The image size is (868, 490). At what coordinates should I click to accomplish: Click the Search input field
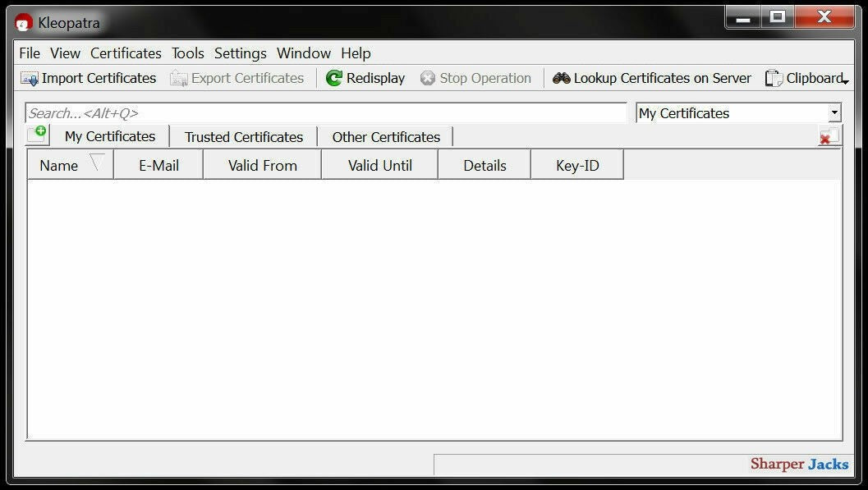pos(324,112)
